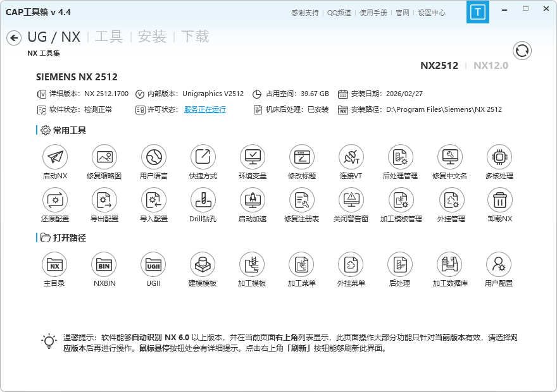Switch to the NX12.0 version tab
Screen dimensions: 557x392
[492, 64]
